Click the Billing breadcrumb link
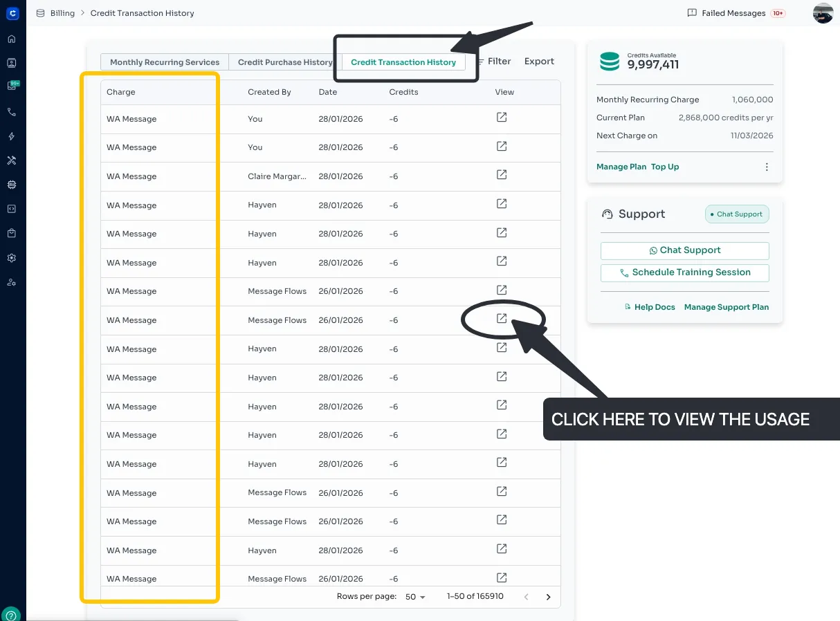 click(62, 13)
